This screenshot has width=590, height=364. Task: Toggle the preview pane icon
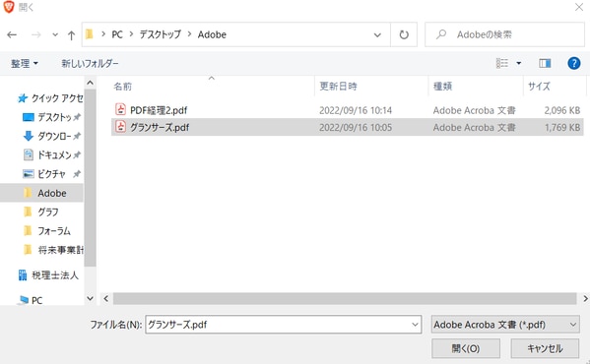pos(545,63)
